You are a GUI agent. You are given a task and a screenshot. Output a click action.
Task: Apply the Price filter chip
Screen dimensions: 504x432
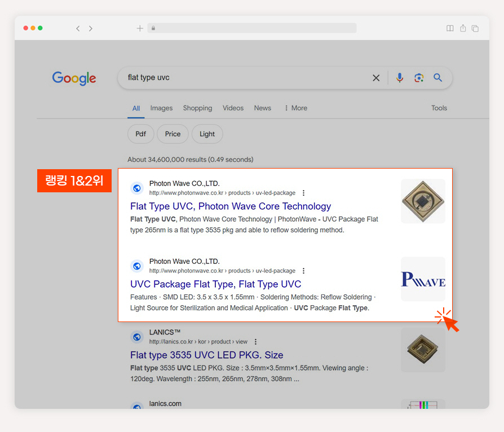[x=173, y=134]
